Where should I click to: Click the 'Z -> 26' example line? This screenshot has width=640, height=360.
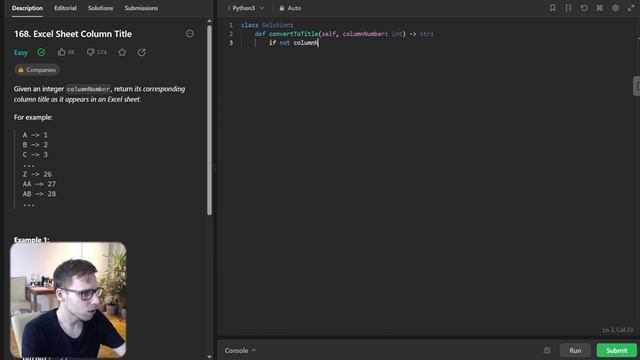(37, 174)
